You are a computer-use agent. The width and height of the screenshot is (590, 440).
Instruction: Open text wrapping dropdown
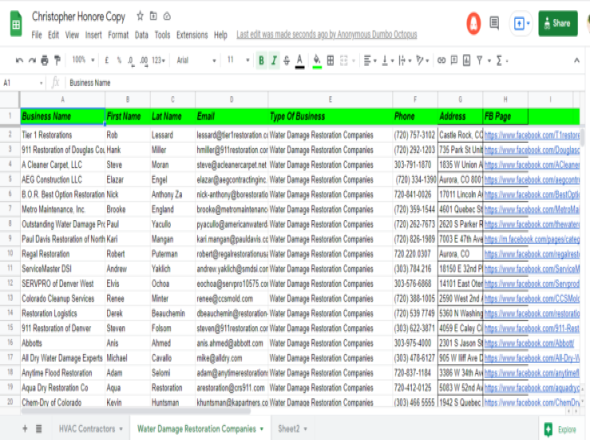(x=405, y=60)
